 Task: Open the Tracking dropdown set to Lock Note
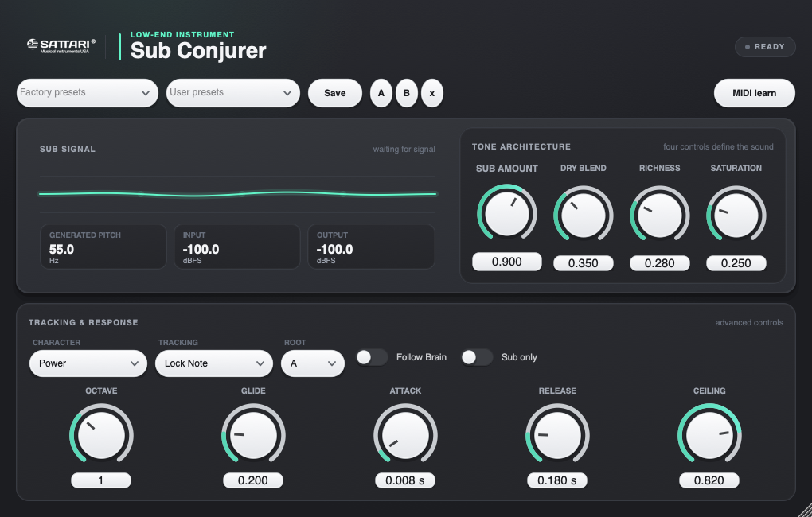coord(214,363)
